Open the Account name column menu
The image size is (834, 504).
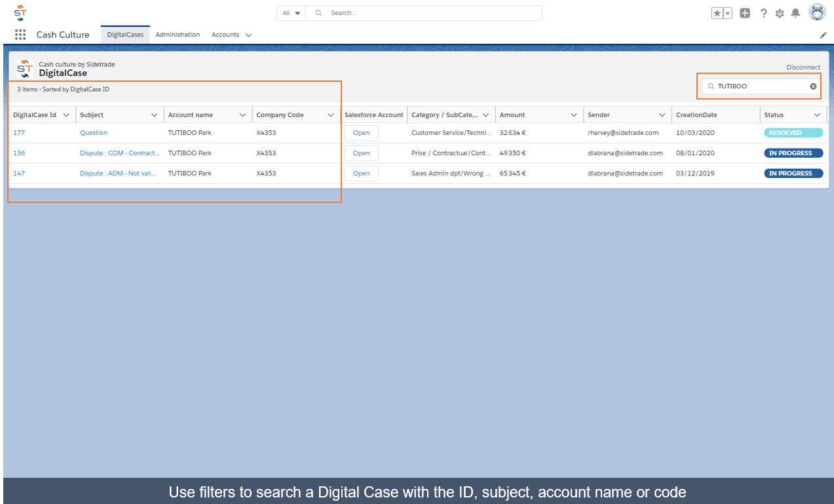pyautogui.click(x=242, y=115)
